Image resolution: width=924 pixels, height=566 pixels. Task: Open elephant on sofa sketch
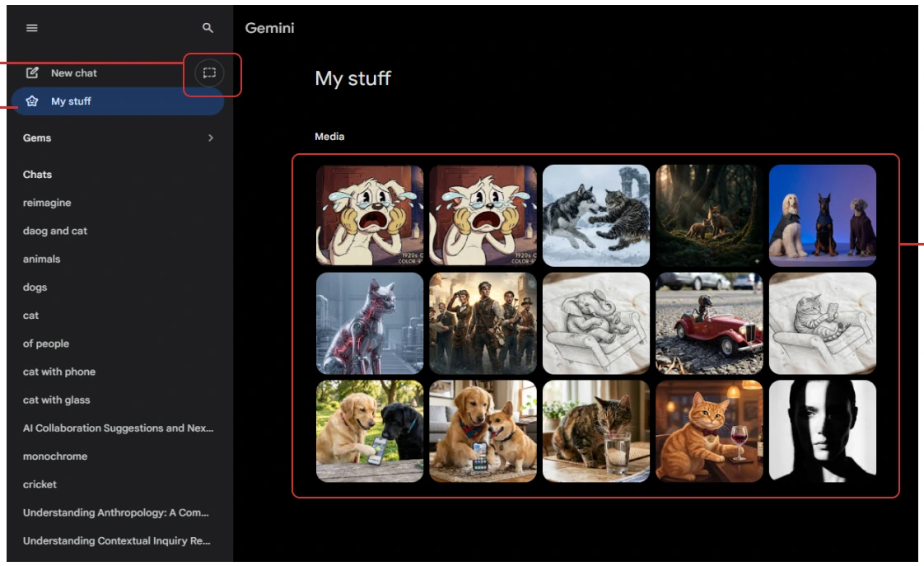click(x=595, y=323)
